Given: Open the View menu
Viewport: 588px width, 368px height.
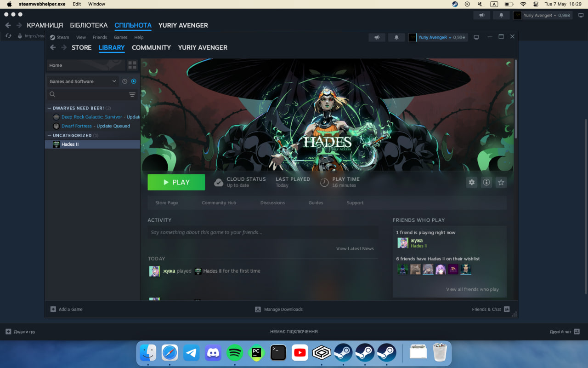Looking at the screenshot, I should (81, 37).
